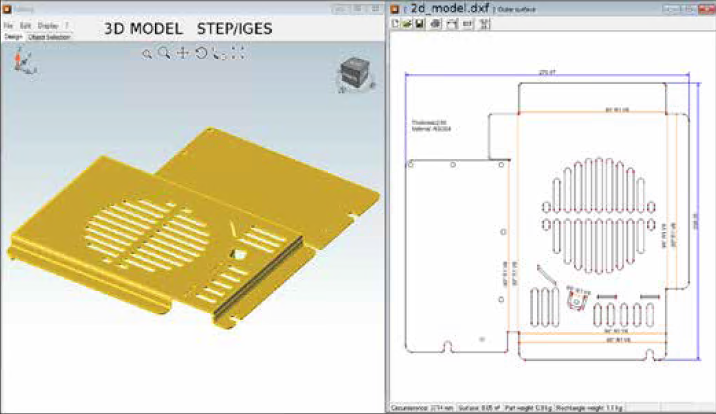Select the rotate view tool
Screen dimensions: 716x414
(201, 53)
